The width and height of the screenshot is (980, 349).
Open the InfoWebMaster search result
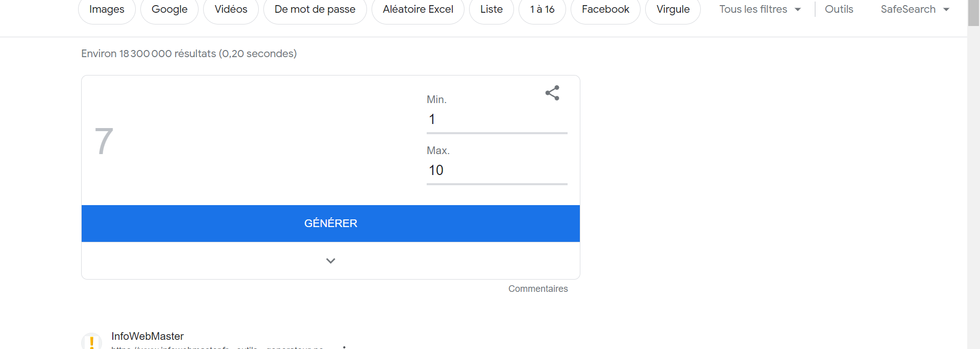(x=148, y=336)
